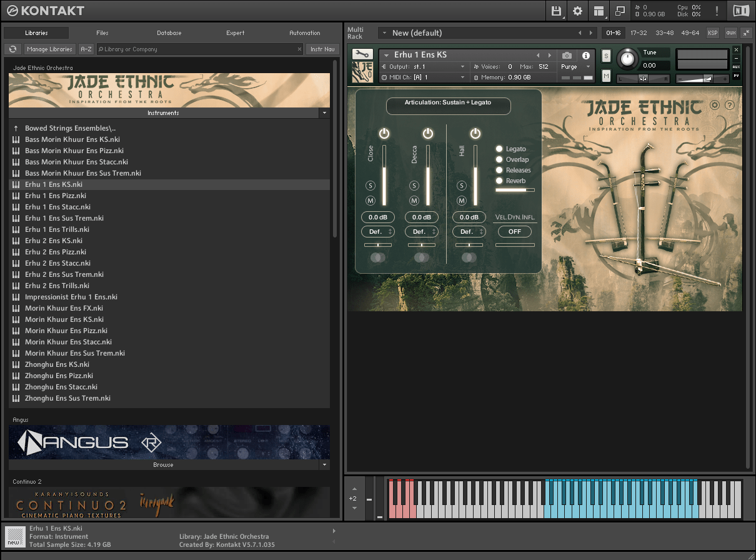
Task: Toggle Close mic power button
Action: [x=384, y=134]
